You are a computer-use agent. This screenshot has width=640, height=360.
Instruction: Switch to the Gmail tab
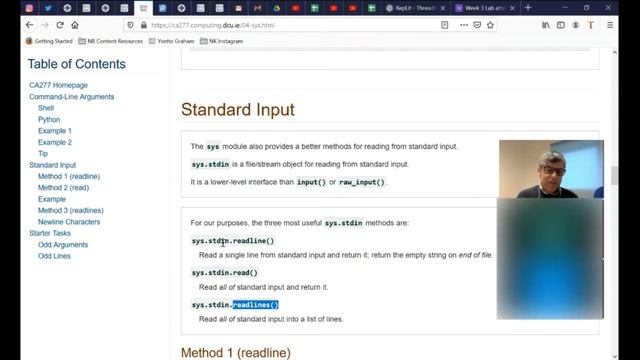pyautogui.click(x=258, y=8)
